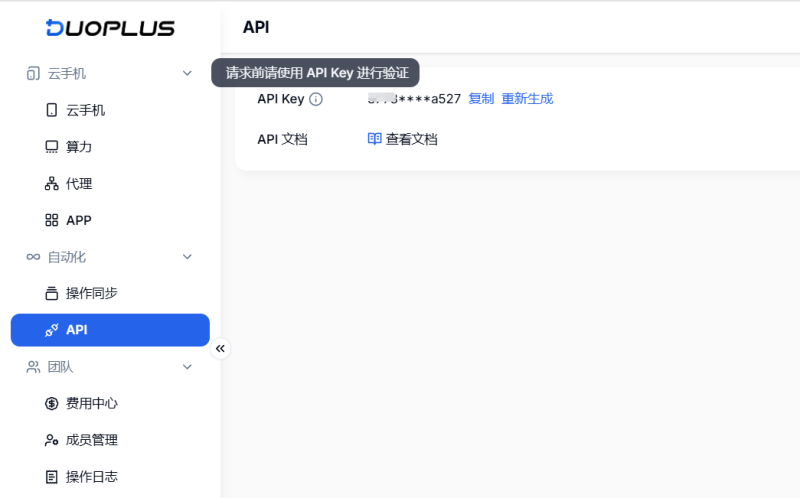Image resolution: width=800 pixels, height=498 pixels.
Task: Click the 代理 network icon
Action: click(52, 184)
